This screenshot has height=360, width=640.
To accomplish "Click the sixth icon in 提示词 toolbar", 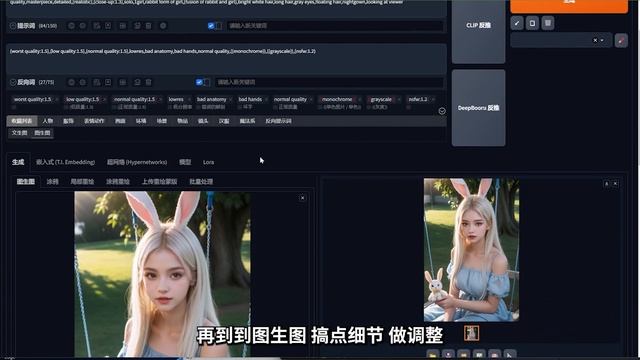I will (x=137, y=26).
